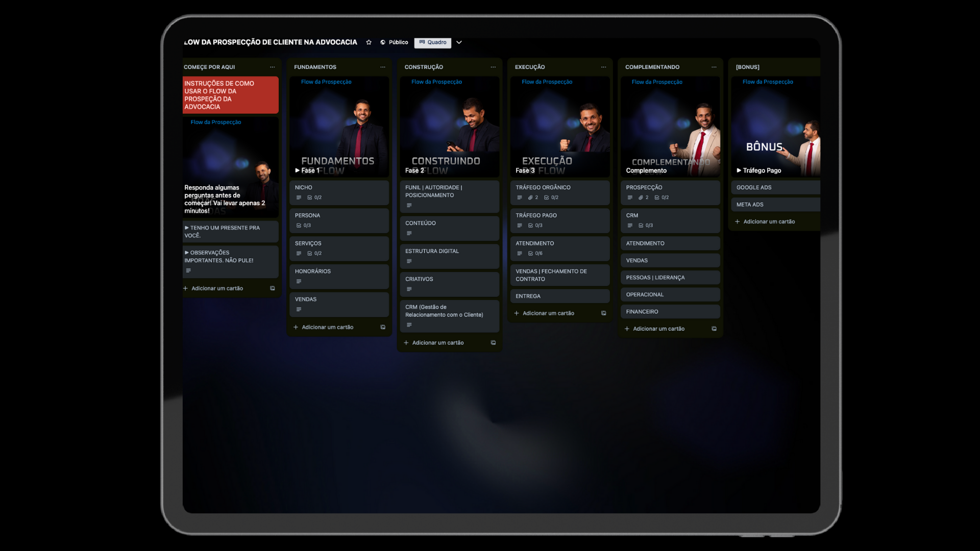Open the red INSTRUÇÕES DE COMO USAR card
Image resolution: width=980 pixels, height=551 pixels.
(x=230, y=95)
